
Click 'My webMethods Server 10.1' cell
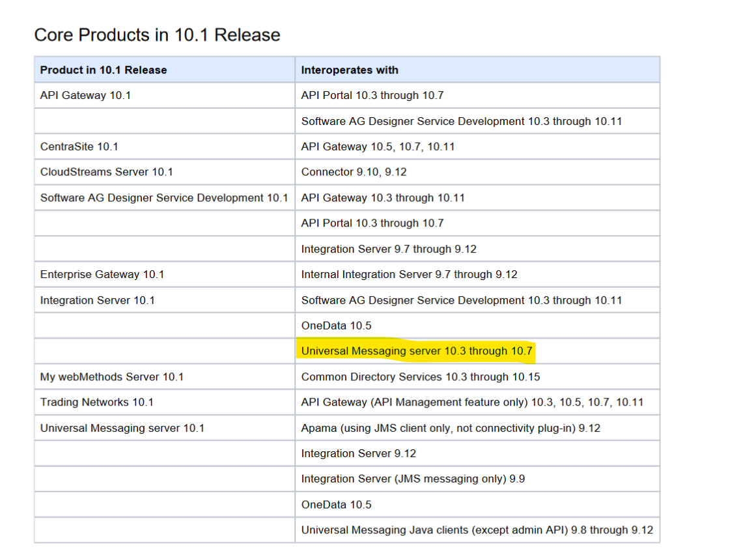click(x=112, y=376)
